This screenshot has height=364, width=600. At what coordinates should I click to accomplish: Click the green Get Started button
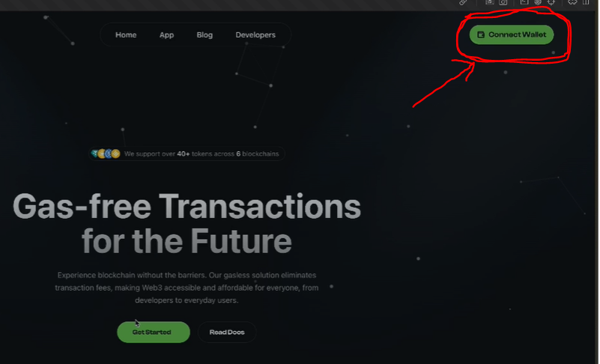pos(153,332)
